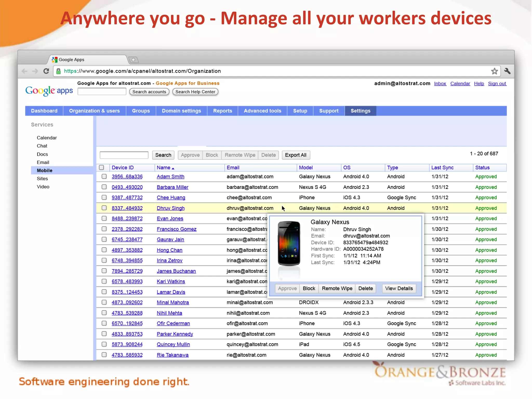Open the wrench settings menu

coord(507,71)
